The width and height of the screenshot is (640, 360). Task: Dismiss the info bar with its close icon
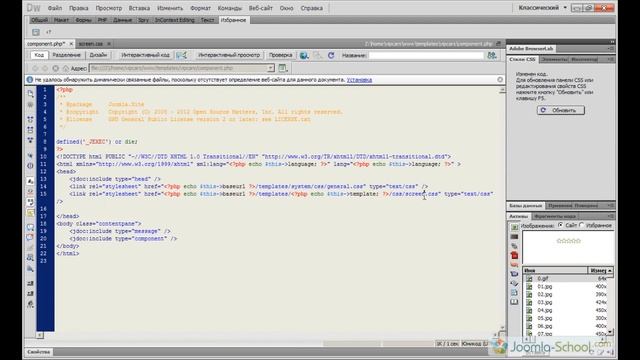pos(500,80)
